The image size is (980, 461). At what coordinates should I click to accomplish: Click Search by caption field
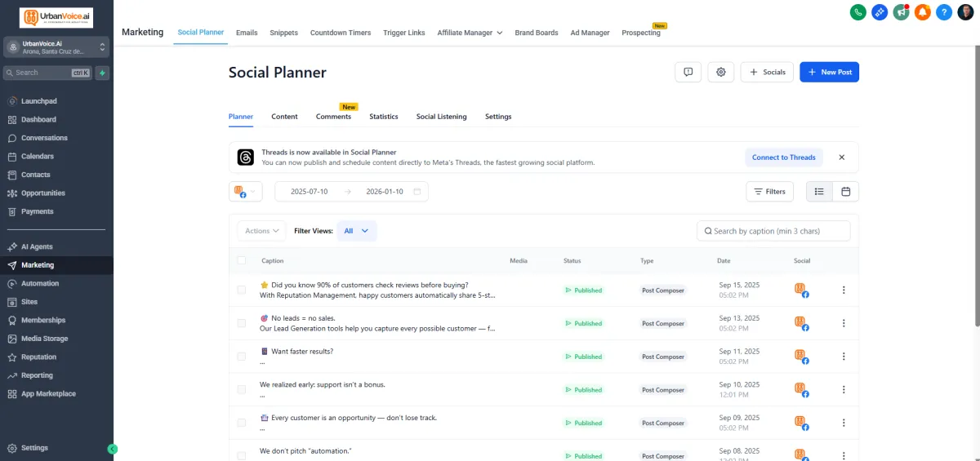pyautogui.click(x=773, y=231)
